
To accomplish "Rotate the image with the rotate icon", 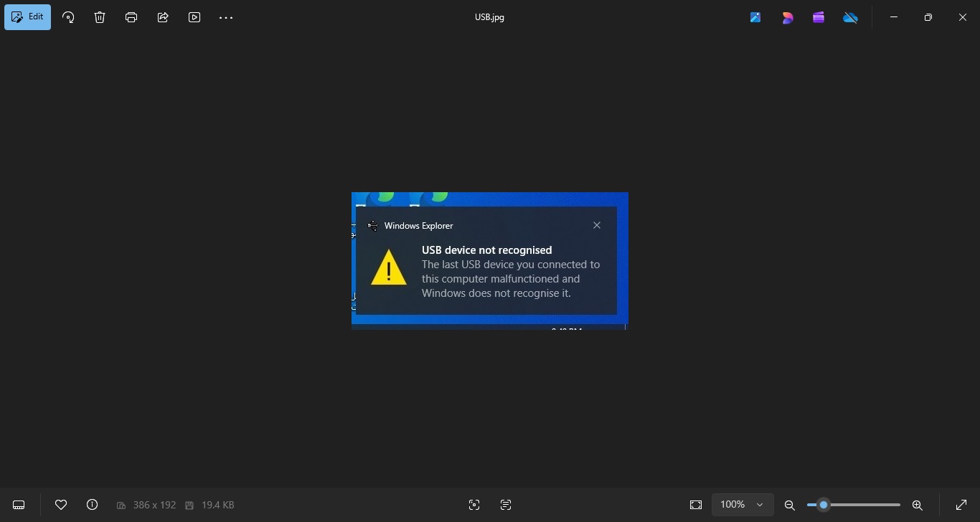I will [x=68, y=17].
